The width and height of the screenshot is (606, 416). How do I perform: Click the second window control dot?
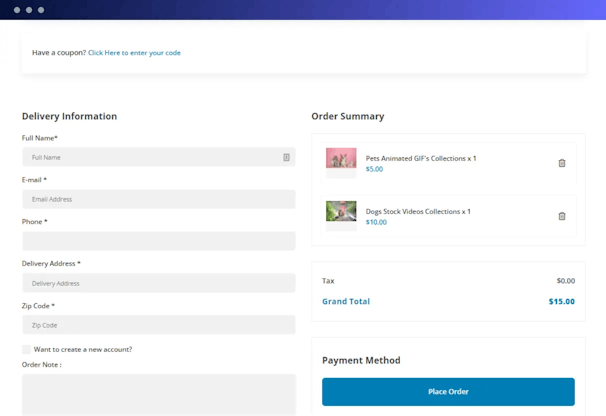[29, 10]
